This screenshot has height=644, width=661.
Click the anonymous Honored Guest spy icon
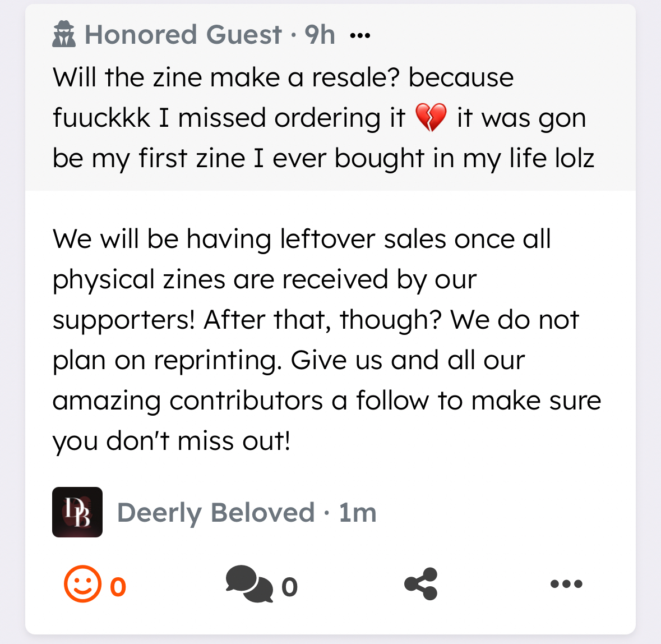(64, 35)
